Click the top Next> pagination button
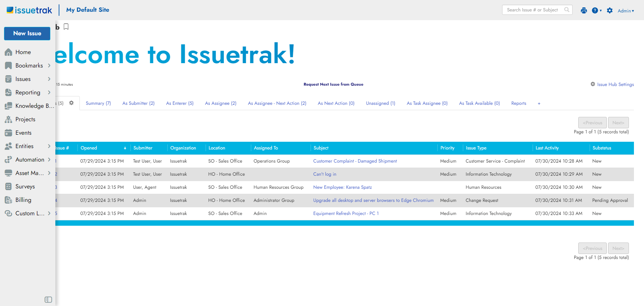Viewport: 644px width, 306px height. (618, 123)
